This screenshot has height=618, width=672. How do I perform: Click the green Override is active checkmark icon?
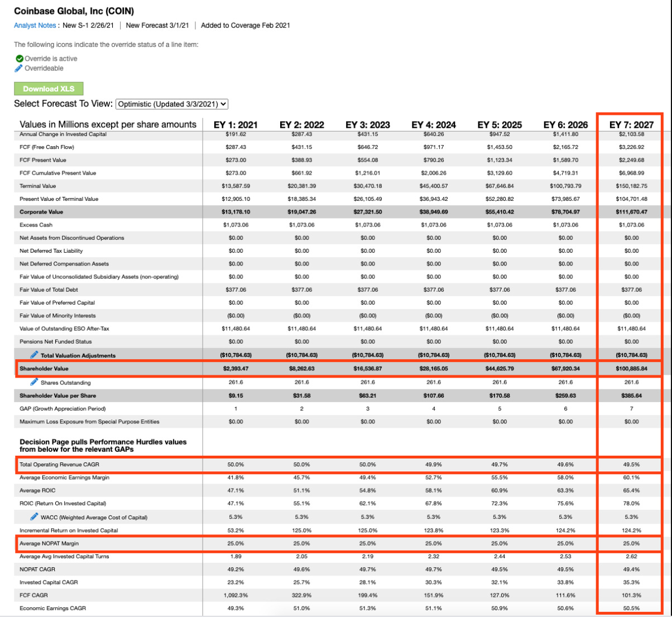pos(20,59)
